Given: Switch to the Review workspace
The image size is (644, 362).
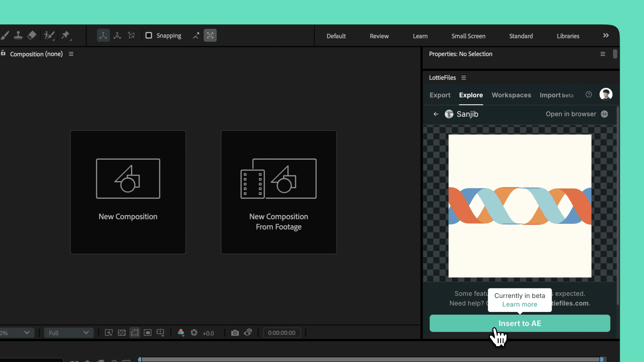Looking at the screenshot, I should click(x=379, y=36).
